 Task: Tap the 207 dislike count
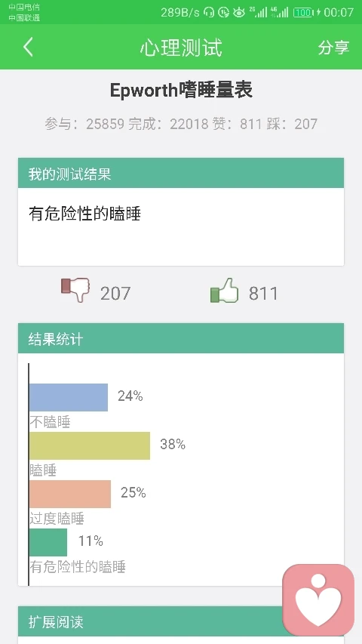(115, 293)
